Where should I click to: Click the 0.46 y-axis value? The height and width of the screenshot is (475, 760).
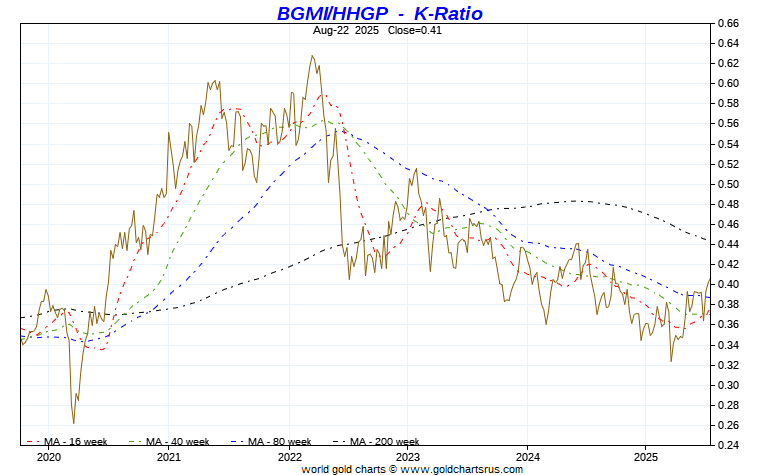[x=728, y=224]
